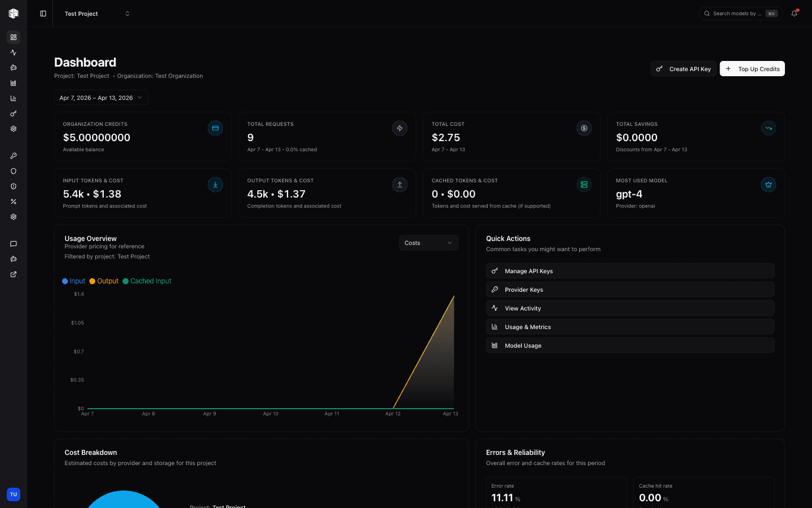
Task: Open the sidebar Usage & Metrics chart icon above the key icon
Action: pyautogui.click(x=14, y=98)
